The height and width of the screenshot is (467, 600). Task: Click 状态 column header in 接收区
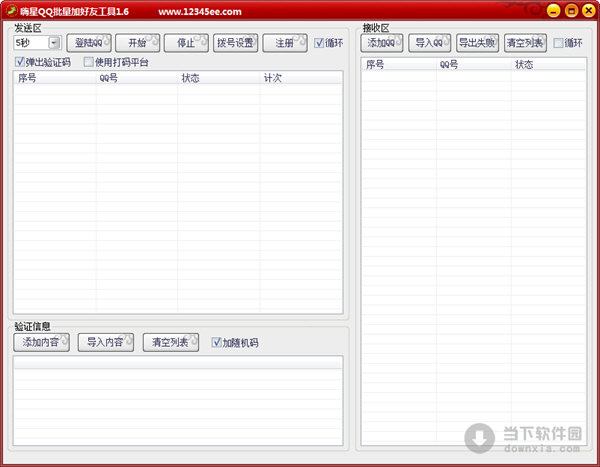pos(548,64)
